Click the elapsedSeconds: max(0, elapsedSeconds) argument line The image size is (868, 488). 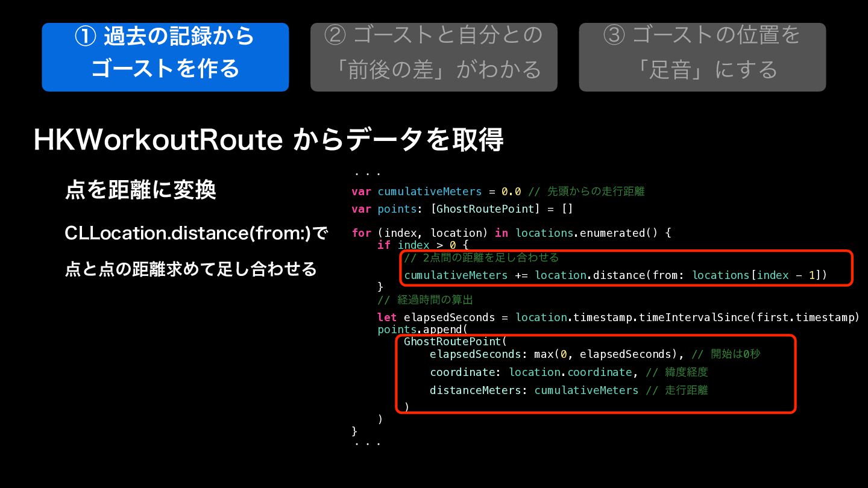click(x=595, y=354)
